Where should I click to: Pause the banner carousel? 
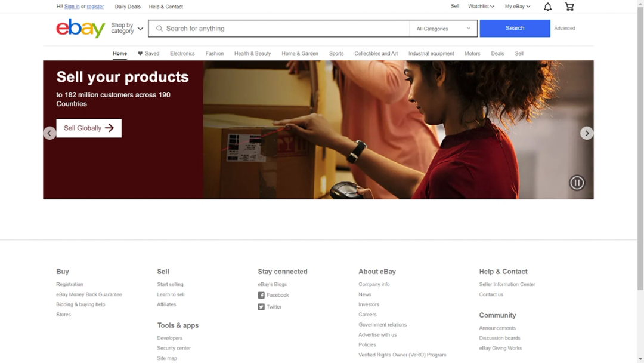(577, 183)
